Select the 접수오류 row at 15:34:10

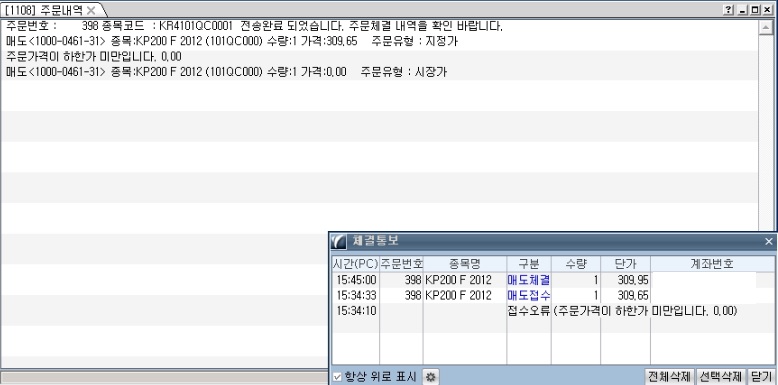coord(544,312)
